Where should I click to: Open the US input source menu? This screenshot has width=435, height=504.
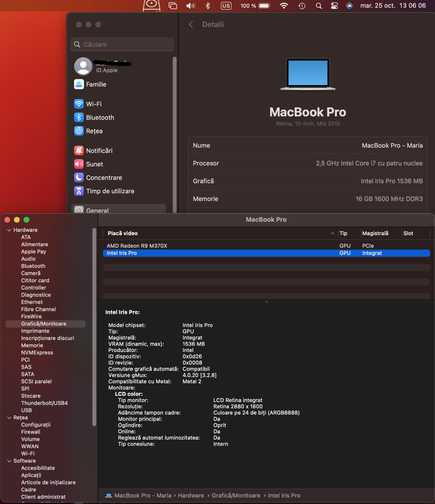226,6
